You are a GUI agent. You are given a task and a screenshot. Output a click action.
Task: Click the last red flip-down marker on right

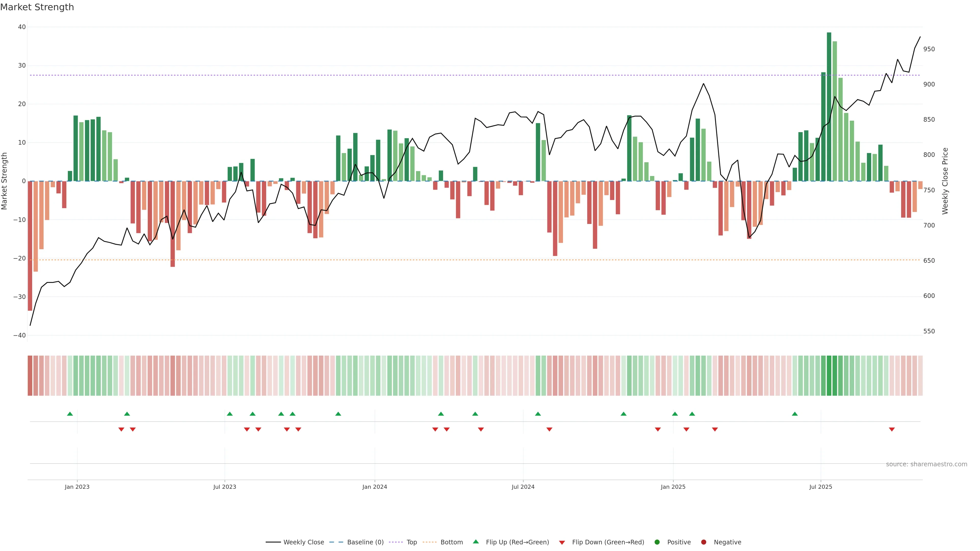pyautogui.click(x=892, y=429)
